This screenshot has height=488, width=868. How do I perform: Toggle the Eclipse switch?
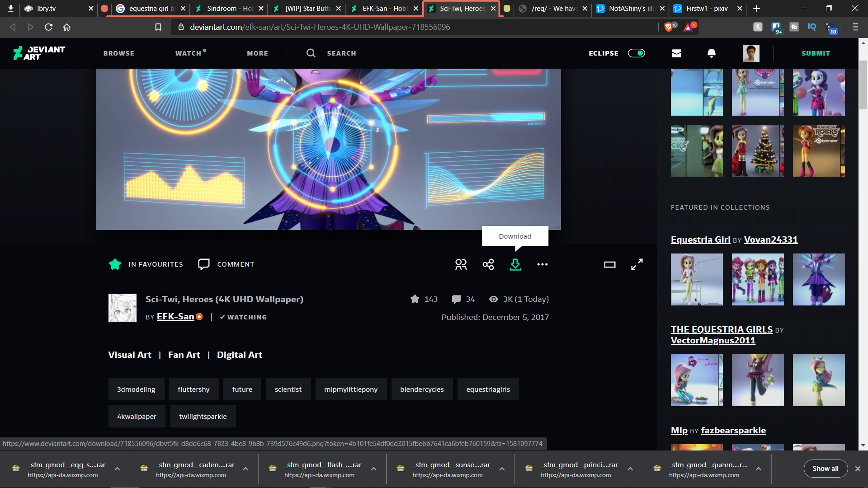click(x=637, y=53)
